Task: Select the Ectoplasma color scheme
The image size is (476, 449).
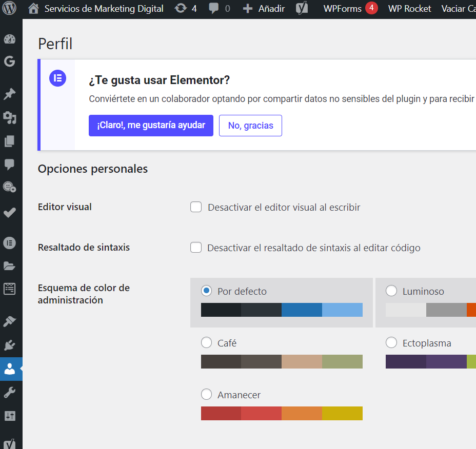Action: tap(391, 342)
